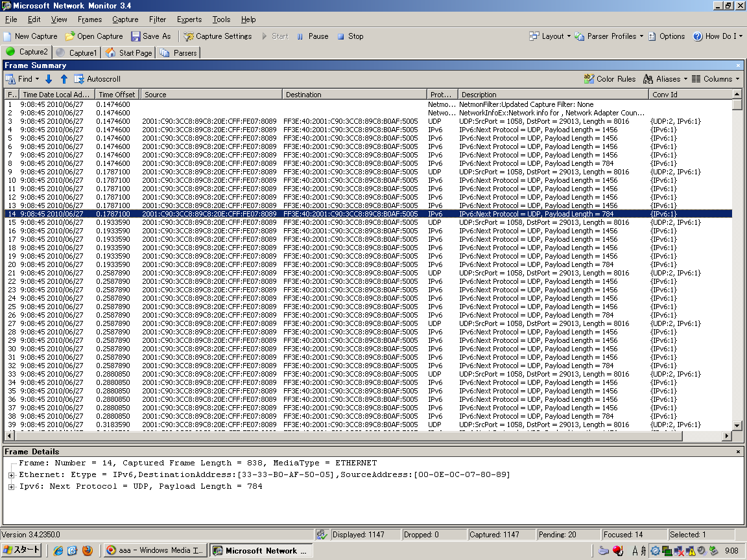Switch to the Windows Media taskbar window
The height and width of the screenshot is (560, 747).
[156, 551]
